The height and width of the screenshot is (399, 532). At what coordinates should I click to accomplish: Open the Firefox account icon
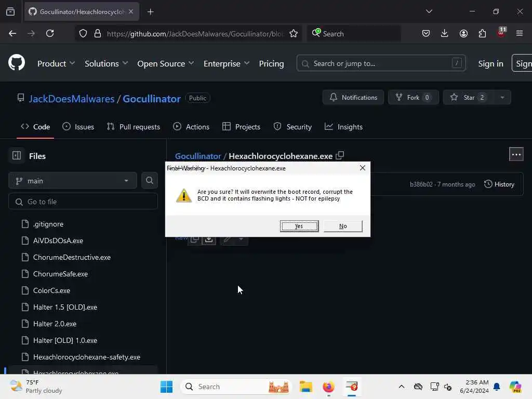[463, 33]
